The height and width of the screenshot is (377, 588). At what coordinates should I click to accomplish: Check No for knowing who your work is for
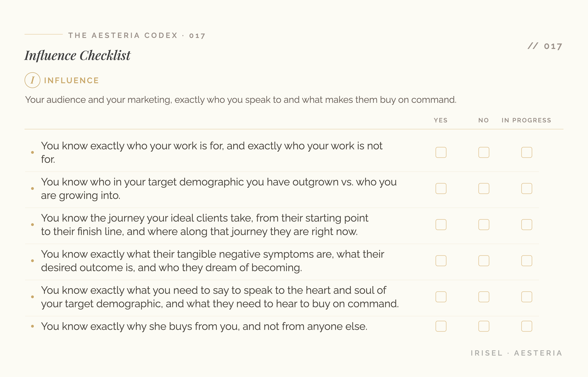484,152
